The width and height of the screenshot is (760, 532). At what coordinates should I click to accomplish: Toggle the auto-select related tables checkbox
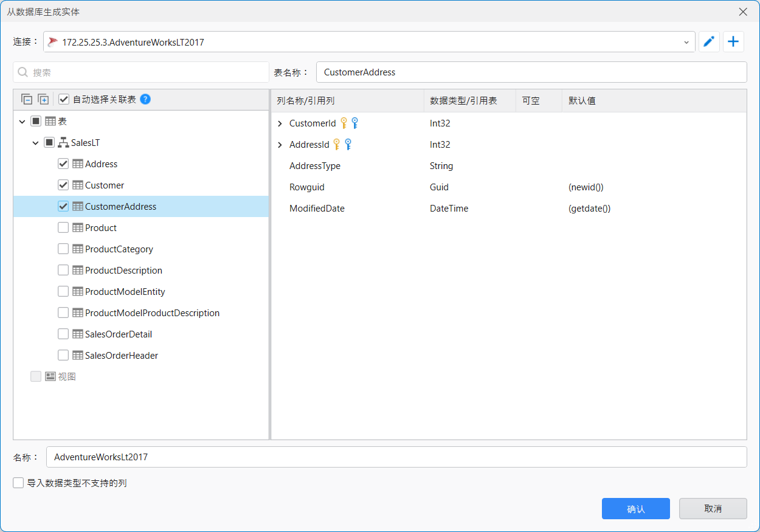pos(64,100)
